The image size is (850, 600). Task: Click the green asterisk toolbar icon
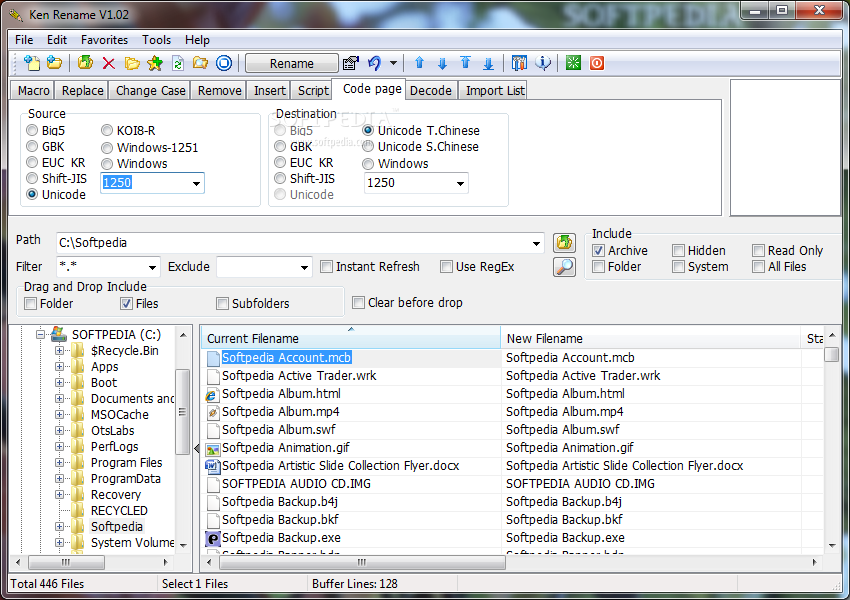(573, 63)
